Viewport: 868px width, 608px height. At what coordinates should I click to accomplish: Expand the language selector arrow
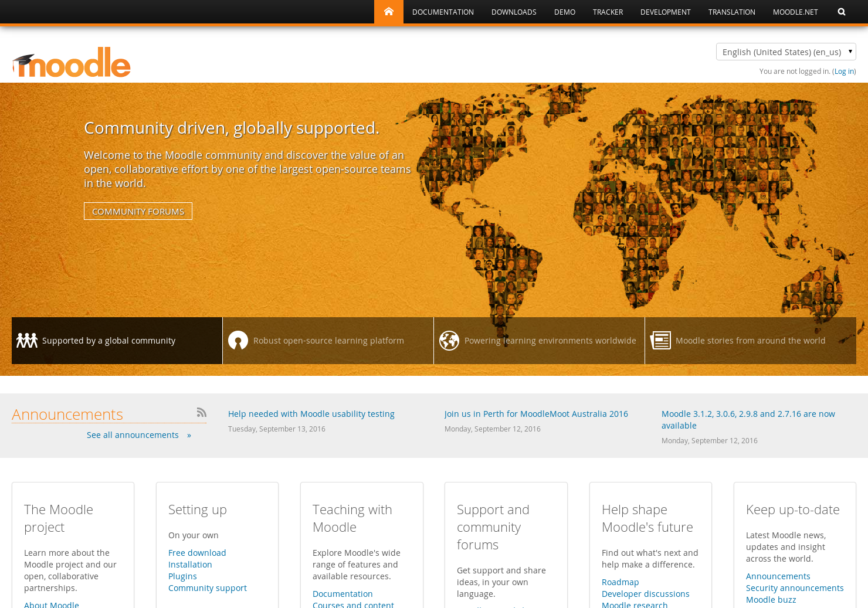click(x=850, y=52)
